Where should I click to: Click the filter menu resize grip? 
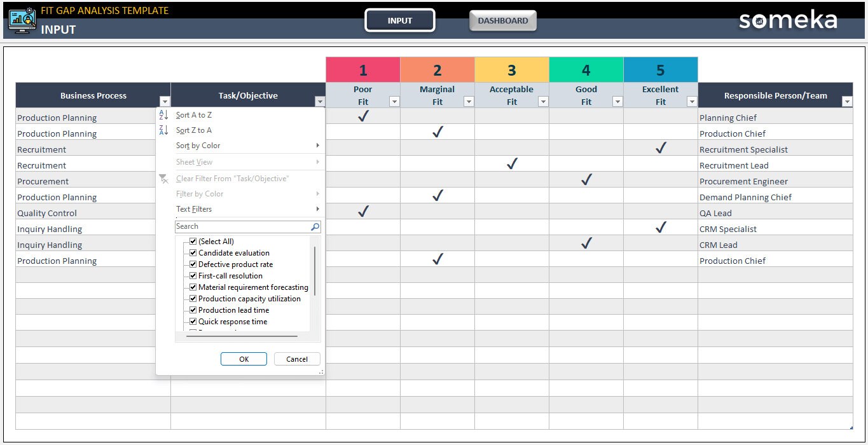(321, 372)
